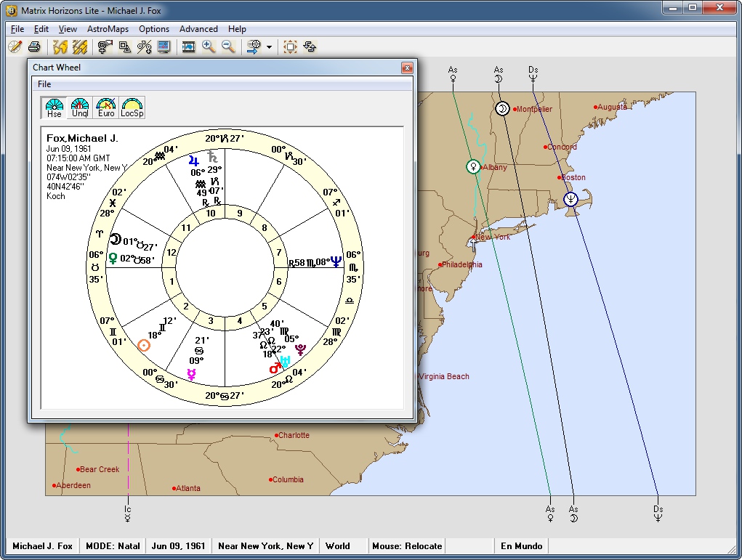
Task: Click the Neptune glyph in the chart wheel
Action: pyautogui.click(x=336, y=261)
